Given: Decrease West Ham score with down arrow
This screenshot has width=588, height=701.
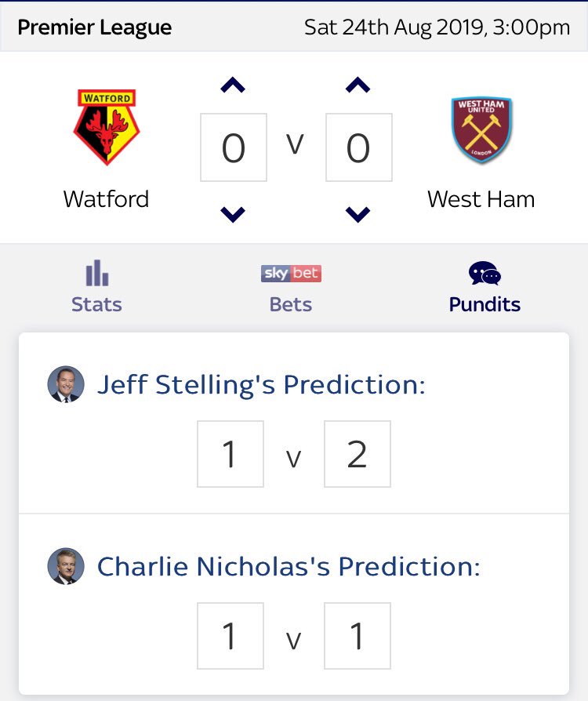Looking at the screenshot, I should pyautogui.click(x=358, y=215).
